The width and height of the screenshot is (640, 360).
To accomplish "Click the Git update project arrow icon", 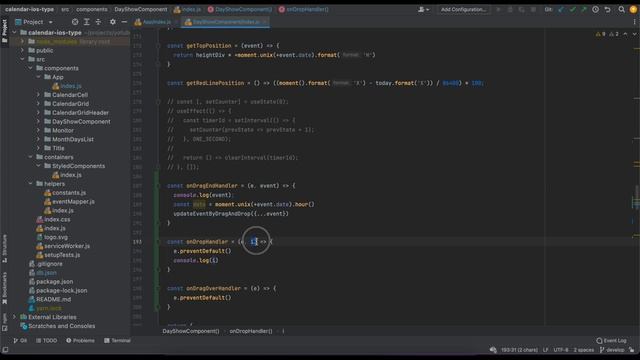I will (561, 9).
